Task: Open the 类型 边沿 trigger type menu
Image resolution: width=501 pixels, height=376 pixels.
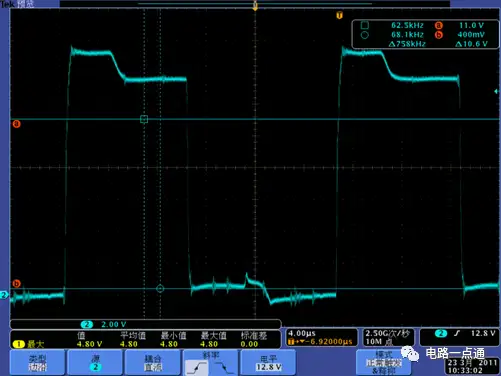Action: (37, 363)
